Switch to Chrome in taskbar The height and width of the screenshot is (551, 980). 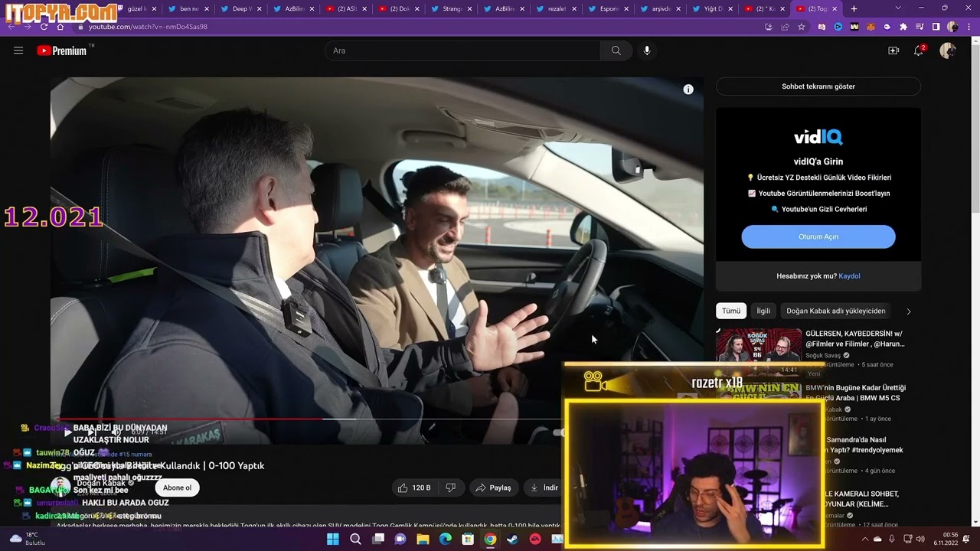[x=490, y=539]
